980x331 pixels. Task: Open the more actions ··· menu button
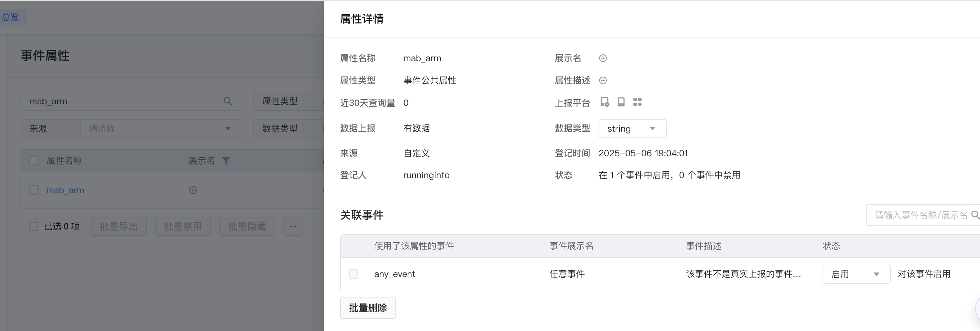[x=293, y=227]
